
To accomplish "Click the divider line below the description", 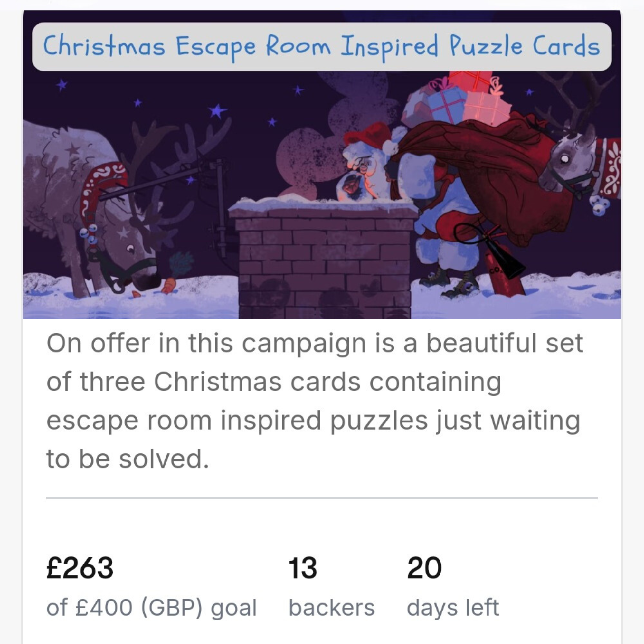I will click(x=322, y=498).
